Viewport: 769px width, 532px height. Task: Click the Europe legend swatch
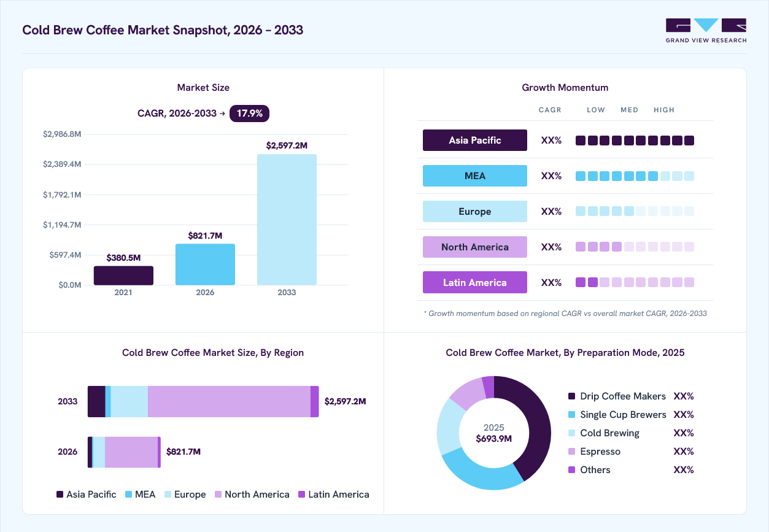click(168, 495)
